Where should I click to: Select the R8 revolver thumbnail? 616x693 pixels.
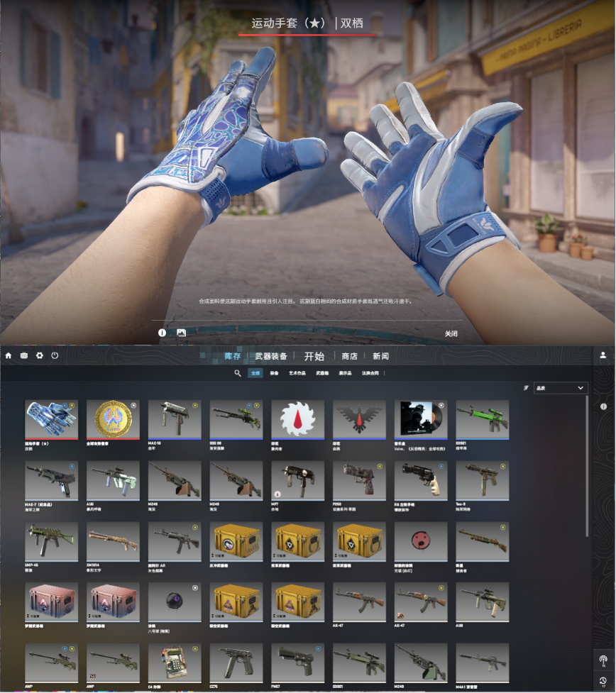pyautogui.click(x=421, y=480)
